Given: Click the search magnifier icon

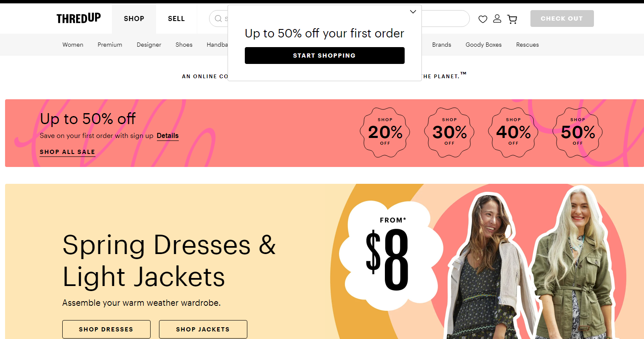Looking at the screenshot, I should (218, 19).
